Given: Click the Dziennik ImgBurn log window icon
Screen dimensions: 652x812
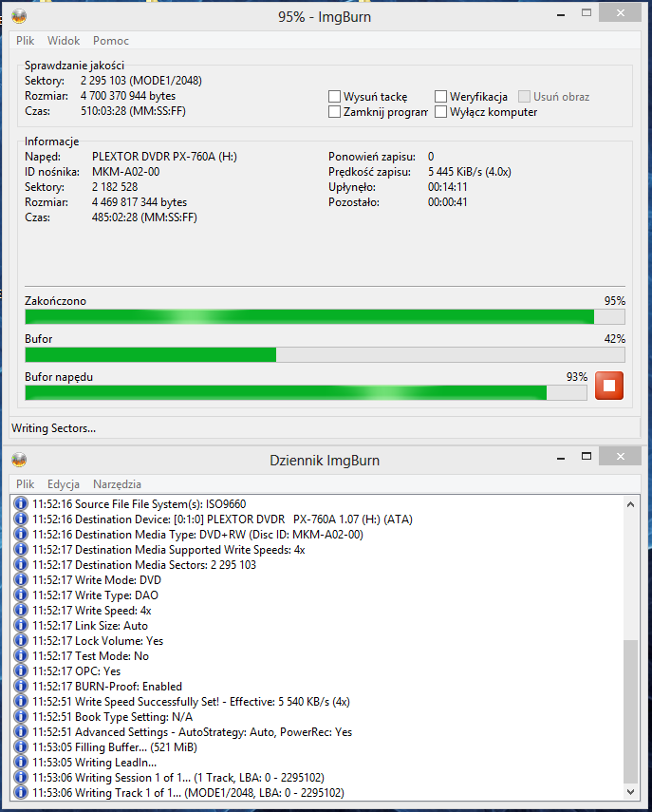Looking at the screenshot, I should pyautogui.click(x=19, y=460).
